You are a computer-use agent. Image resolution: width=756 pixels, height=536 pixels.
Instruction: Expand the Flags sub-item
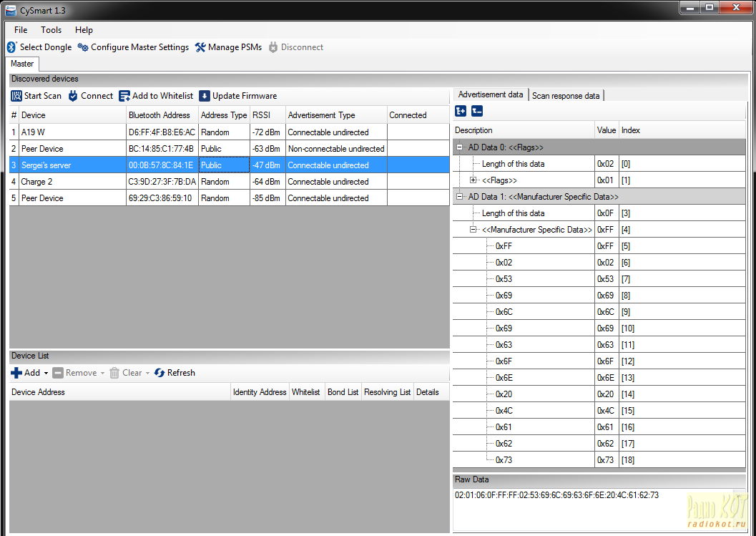[x=473, y=180]
